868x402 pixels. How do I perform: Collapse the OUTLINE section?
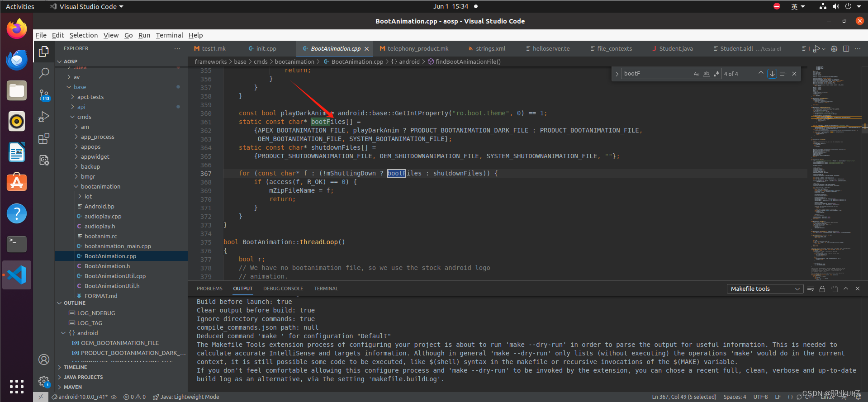[75, 303]
